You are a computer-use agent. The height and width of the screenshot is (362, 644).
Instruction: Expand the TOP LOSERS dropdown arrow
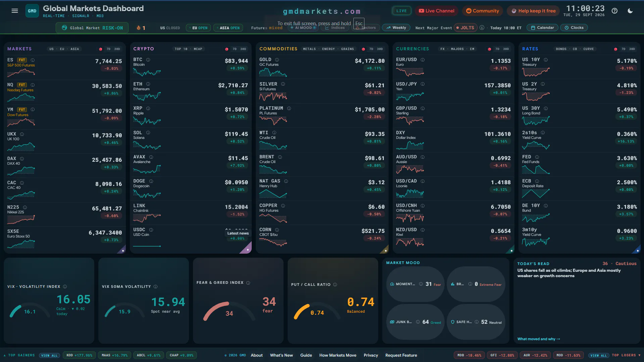[x=639, y=355]
